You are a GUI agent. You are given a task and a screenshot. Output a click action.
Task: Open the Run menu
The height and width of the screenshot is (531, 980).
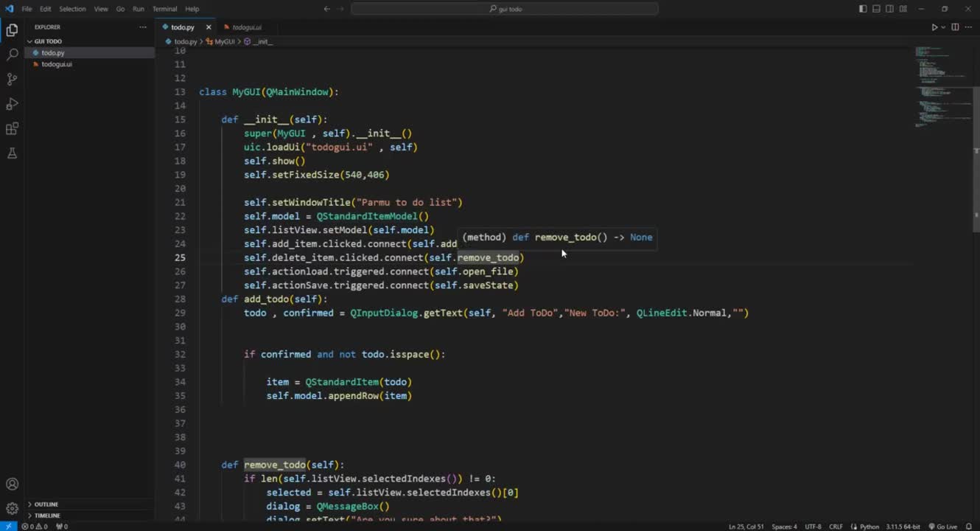[138, 9]
